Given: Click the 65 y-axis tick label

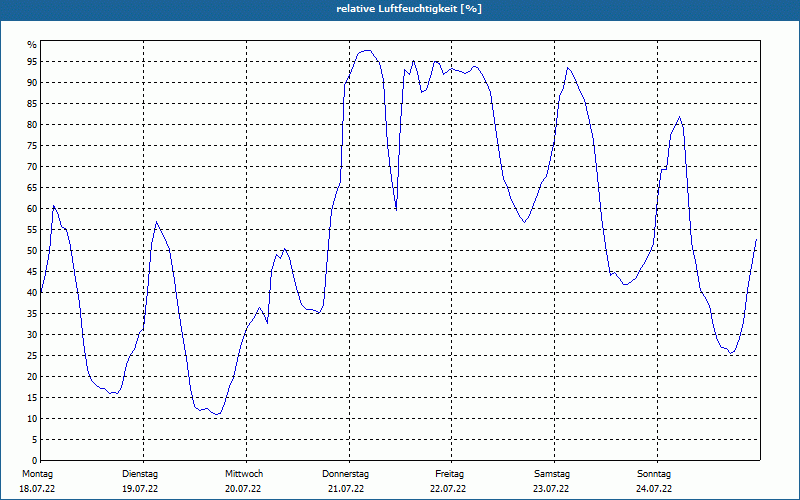Looking at the screenshot, I should (x=32, y=188).
